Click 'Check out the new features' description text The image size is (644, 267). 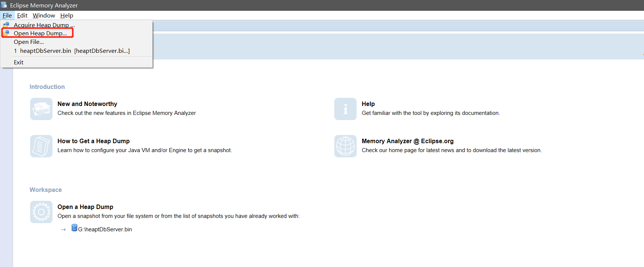click(x=127, y=113)
